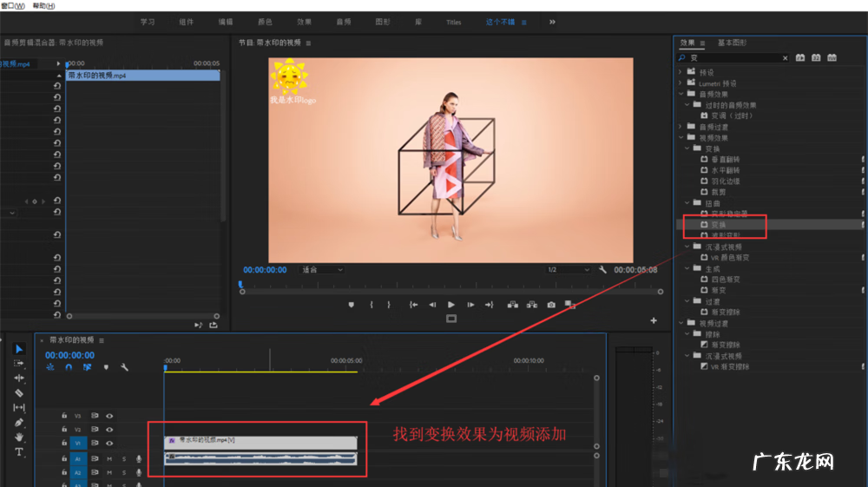Screen dimensions: 868x487
Task: Open Program monitor wrench settings
Action: 602,270
